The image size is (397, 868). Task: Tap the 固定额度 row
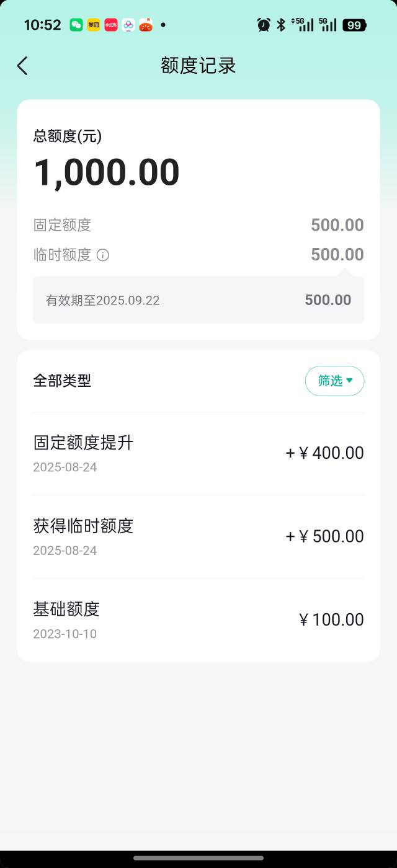click(x=198, y=225)
